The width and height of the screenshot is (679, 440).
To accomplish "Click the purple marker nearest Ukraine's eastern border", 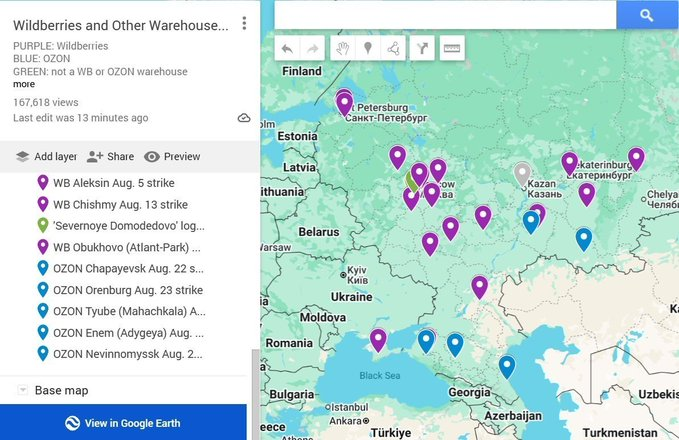I will (x=430, y=243).
